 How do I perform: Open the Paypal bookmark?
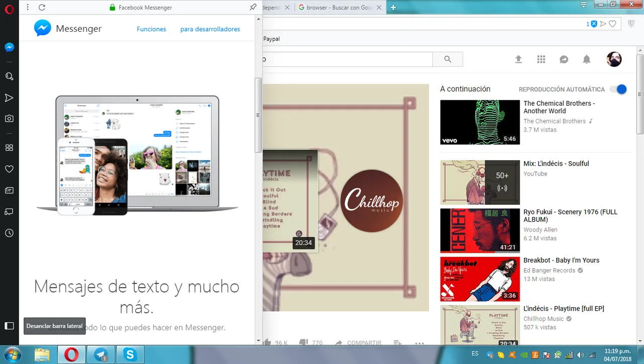[272, 39]
